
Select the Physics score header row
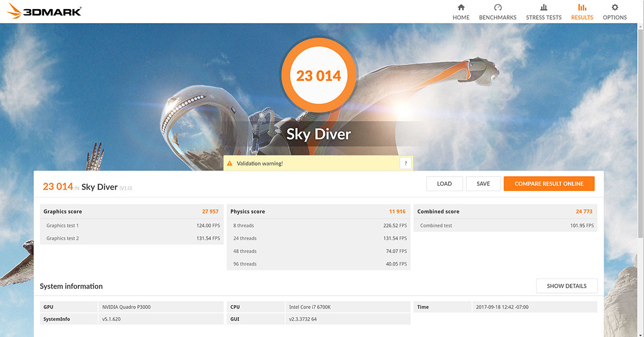[318, 211]
